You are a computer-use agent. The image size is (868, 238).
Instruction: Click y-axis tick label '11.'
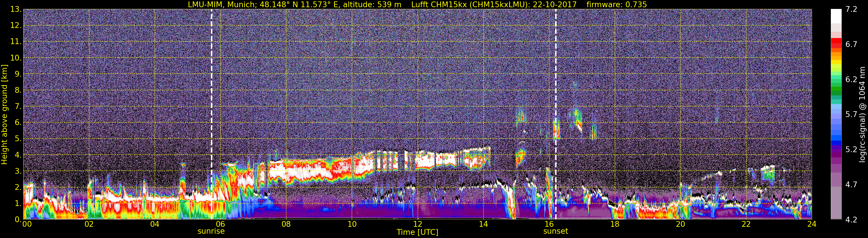click(16, 42)
